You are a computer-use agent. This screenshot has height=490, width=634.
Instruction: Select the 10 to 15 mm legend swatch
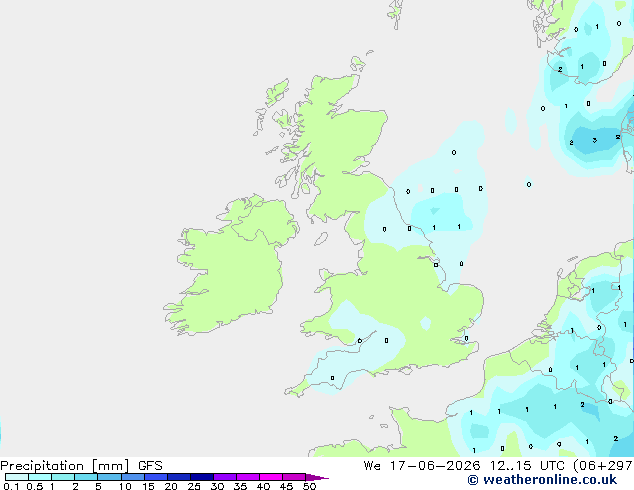[132, 477]
